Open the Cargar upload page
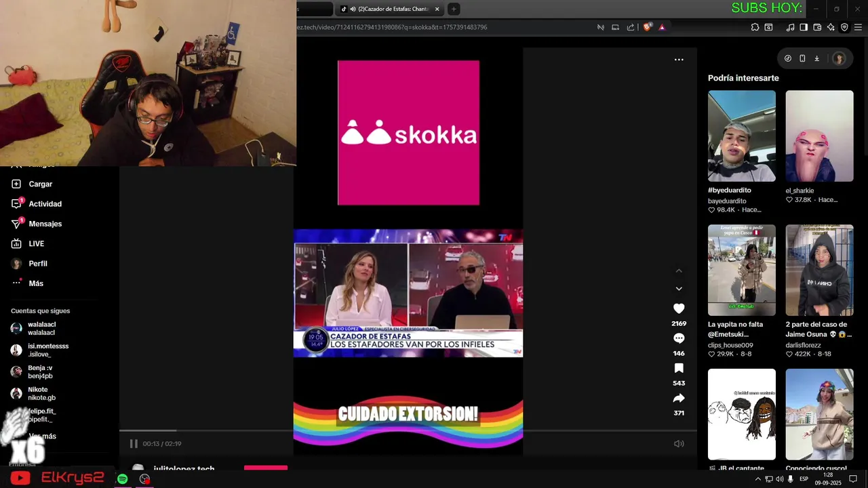This screenshot has width=868, height=488. [x=32, y=184]
